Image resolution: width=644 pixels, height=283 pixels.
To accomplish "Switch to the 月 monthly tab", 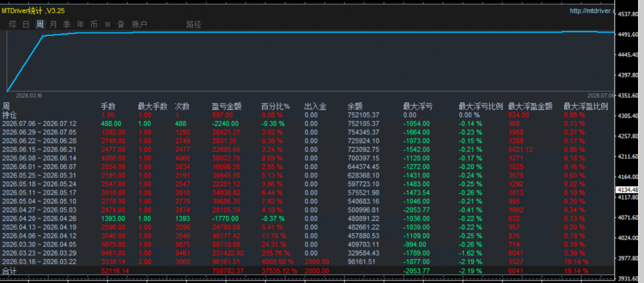I will tap(53, 25).
